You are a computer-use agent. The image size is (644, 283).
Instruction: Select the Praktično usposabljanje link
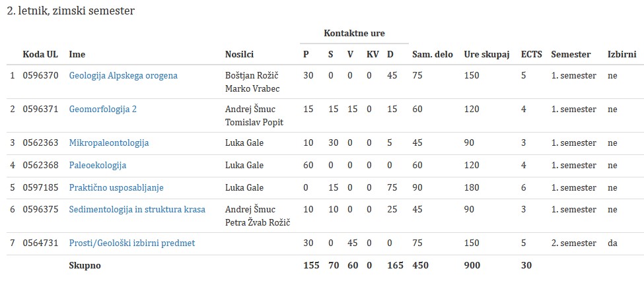(x=116, y=187)
